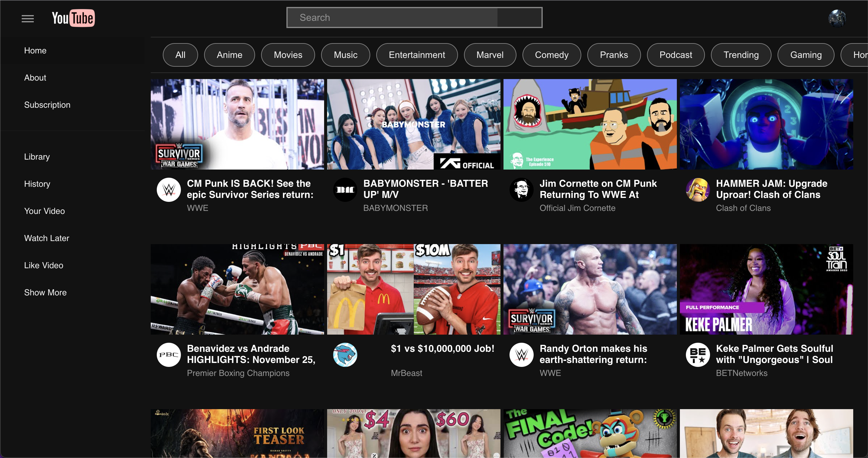Viewport: 868px width, 458px height.
Task: Play the Keke Palmer Soul Train thumbnail
Action: tap(767, 289)
